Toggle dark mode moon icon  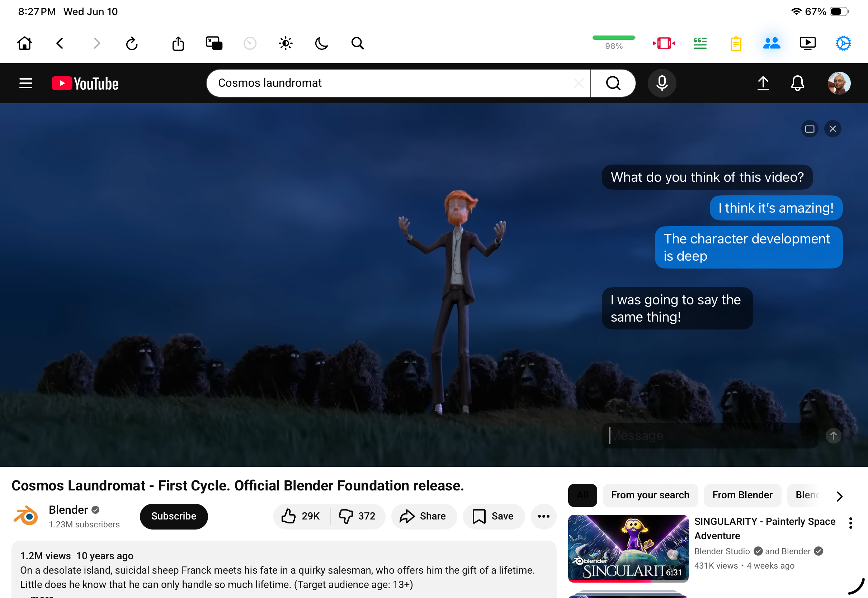(321, 43)
